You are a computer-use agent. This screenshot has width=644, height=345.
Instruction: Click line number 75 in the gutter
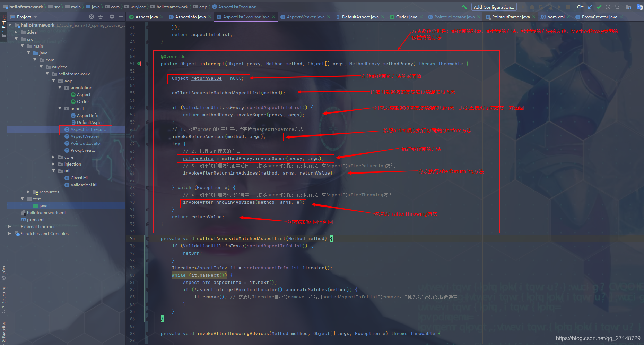click(x=132, y=239)
